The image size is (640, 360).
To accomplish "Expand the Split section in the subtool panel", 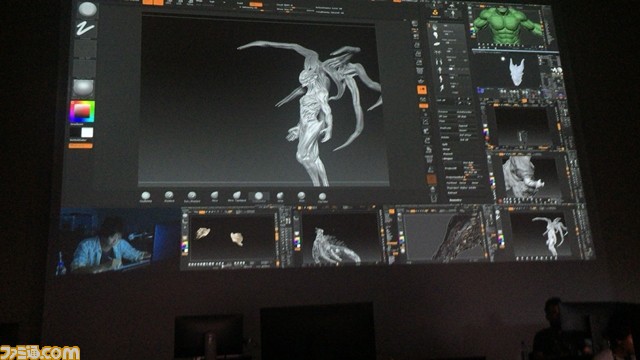I will coord(444,144).
